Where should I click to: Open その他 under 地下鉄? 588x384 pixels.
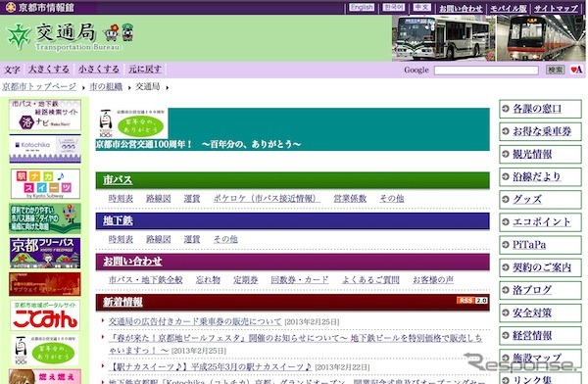[225, 239]
